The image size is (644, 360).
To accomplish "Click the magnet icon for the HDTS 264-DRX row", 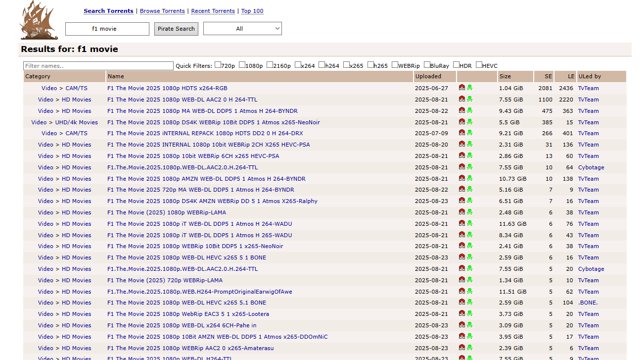I will (x=462, y=133).
